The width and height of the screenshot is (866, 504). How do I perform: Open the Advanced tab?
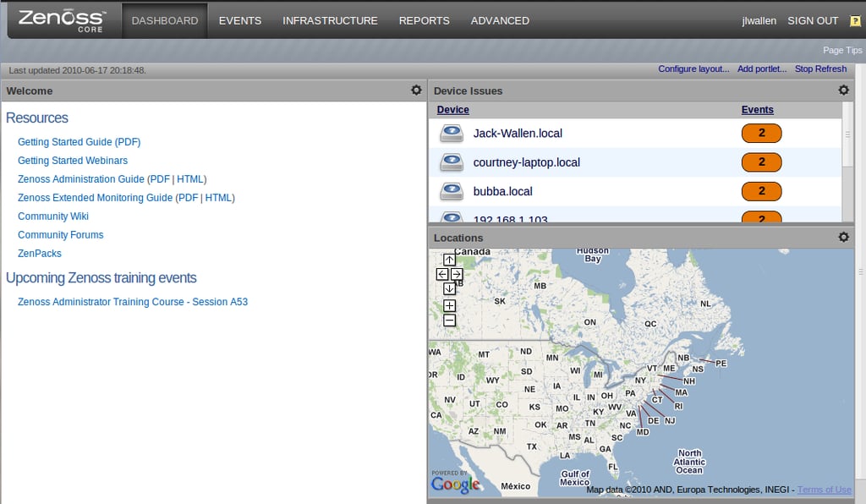coord(500,21)
